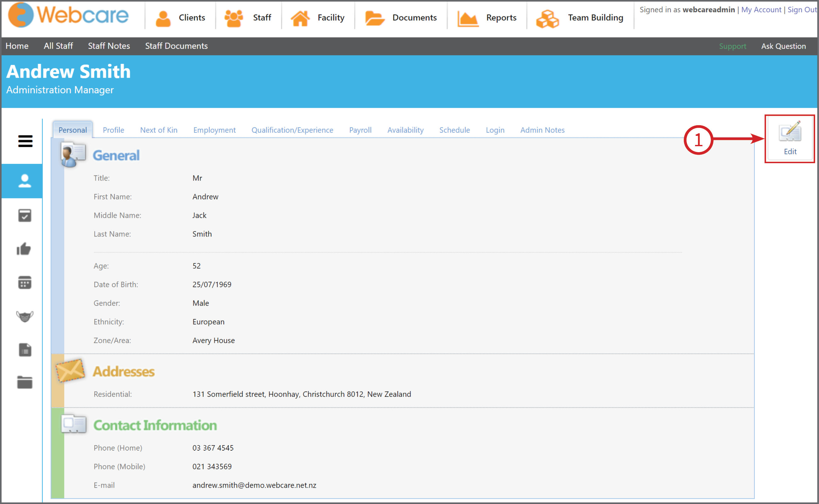Open the face mask sidebar icon
819x504 pixels.
click(x=25, y=316)
